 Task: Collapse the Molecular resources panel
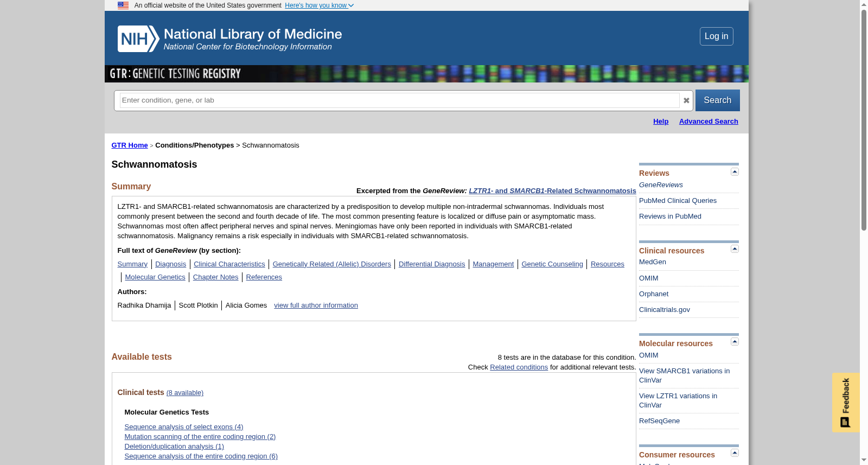(735, 342)
